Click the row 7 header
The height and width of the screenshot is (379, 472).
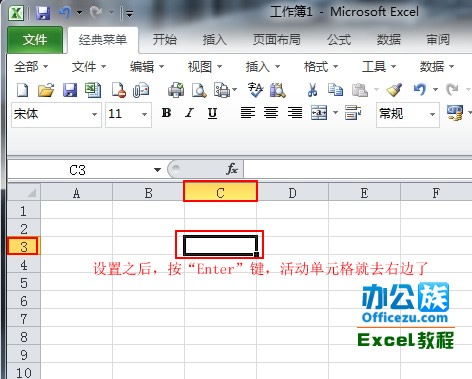[x=24, y=319]
